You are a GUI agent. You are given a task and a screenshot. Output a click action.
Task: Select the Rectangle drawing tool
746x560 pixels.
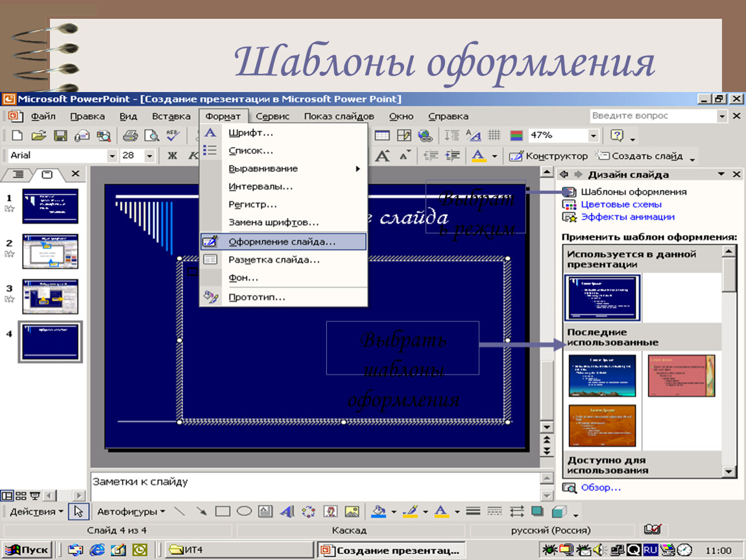coord(223,511)
